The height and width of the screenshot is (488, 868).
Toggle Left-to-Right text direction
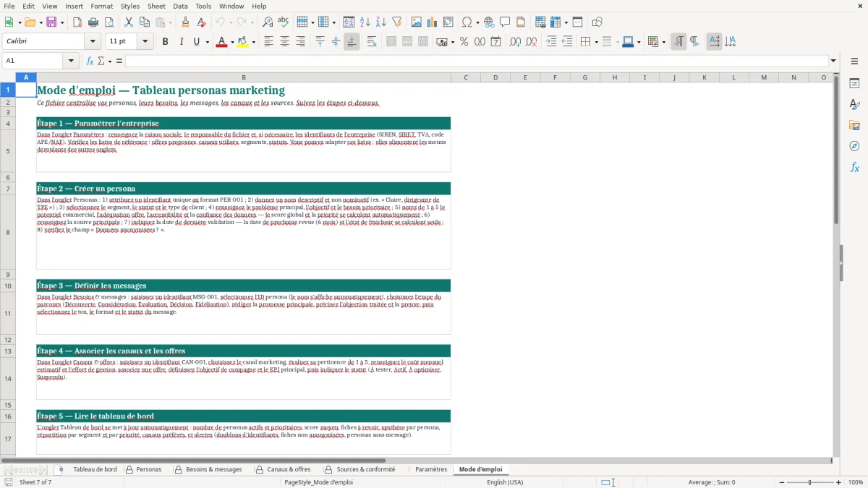click(x=678, y=42)
